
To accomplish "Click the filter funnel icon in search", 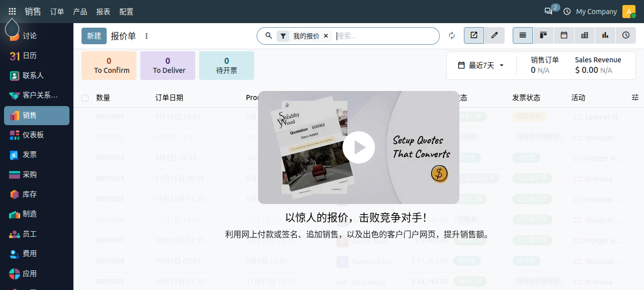I will [x=283, y=36].
